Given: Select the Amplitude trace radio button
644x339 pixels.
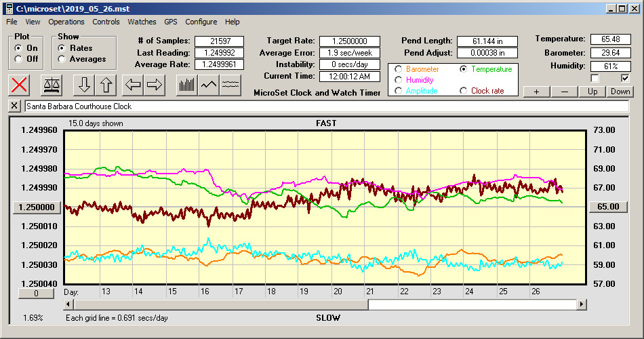Looking at the screenshot, I should [x=398, y=91].
